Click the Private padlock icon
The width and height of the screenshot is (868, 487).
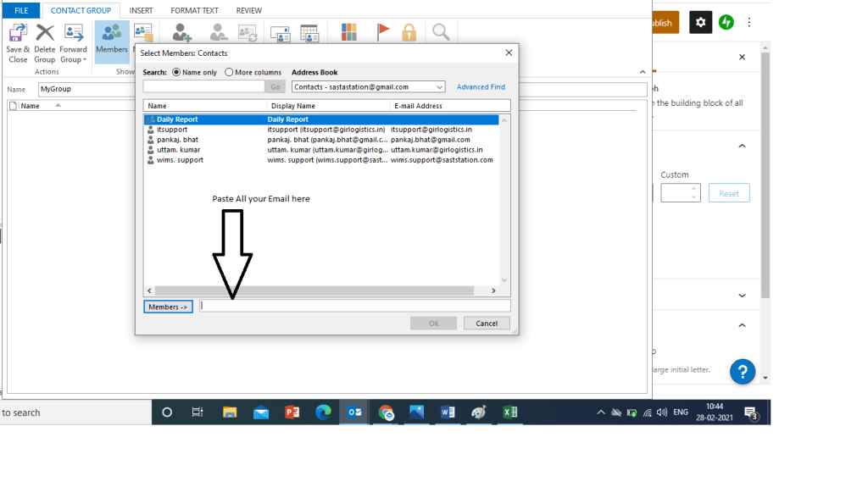[x=409, y=32]
